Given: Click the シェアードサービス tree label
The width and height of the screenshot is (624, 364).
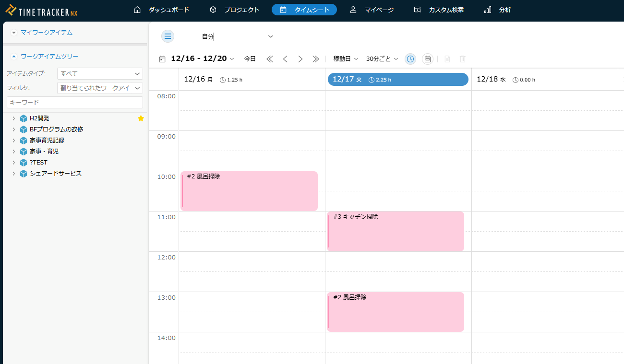Looking at the screenshot, I should (x=56, y=174).
